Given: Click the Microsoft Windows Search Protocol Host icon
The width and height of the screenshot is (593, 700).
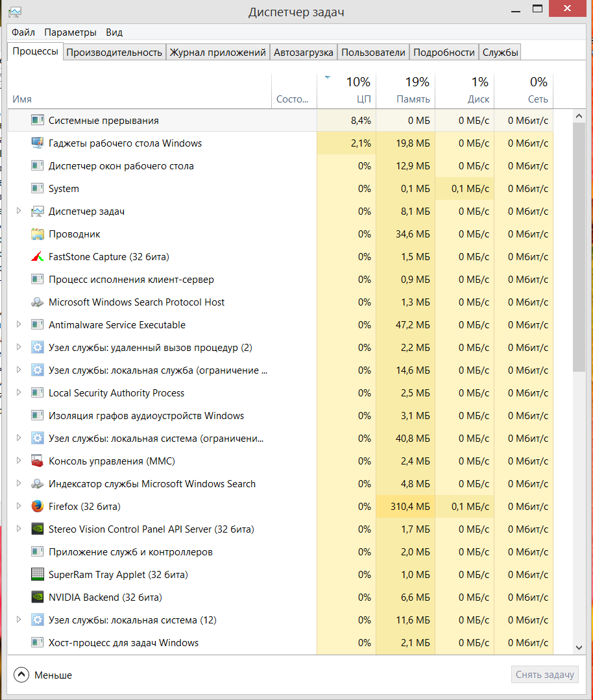Looking at the screenshot, I should coord(37,302).
